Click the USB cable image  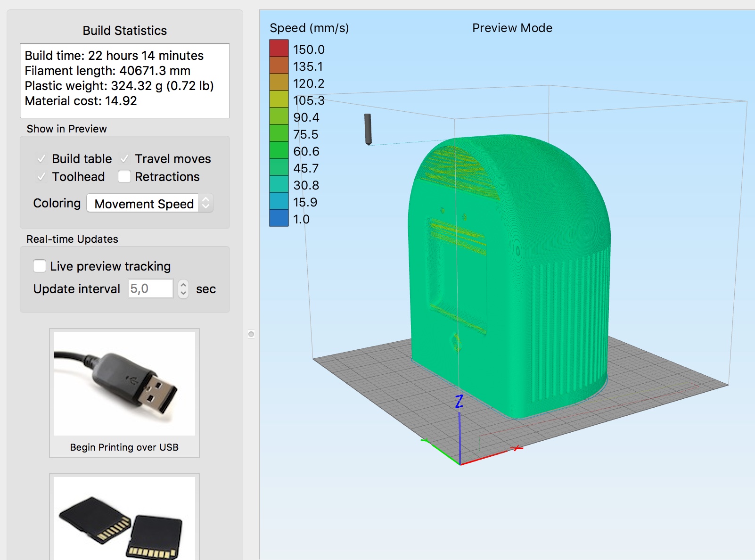pos(124,383)
